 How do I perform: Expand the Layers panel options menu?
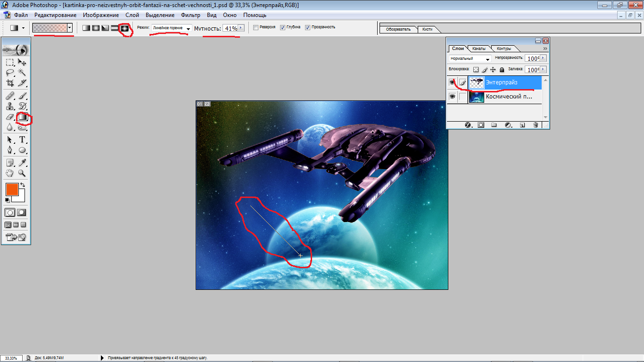[x=545, y=49]
